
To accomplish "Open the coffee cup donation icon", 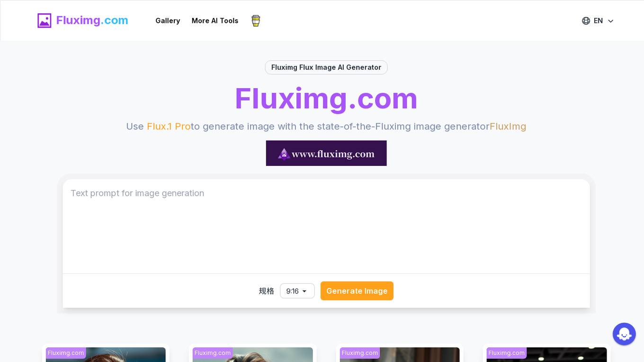I will click(256, 21).
